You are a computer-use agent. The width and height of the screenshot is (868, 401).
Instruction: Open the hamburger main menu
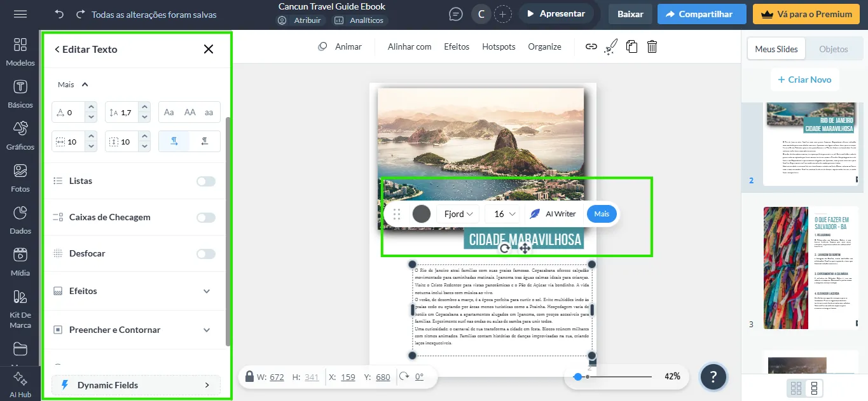pos(20,14)
